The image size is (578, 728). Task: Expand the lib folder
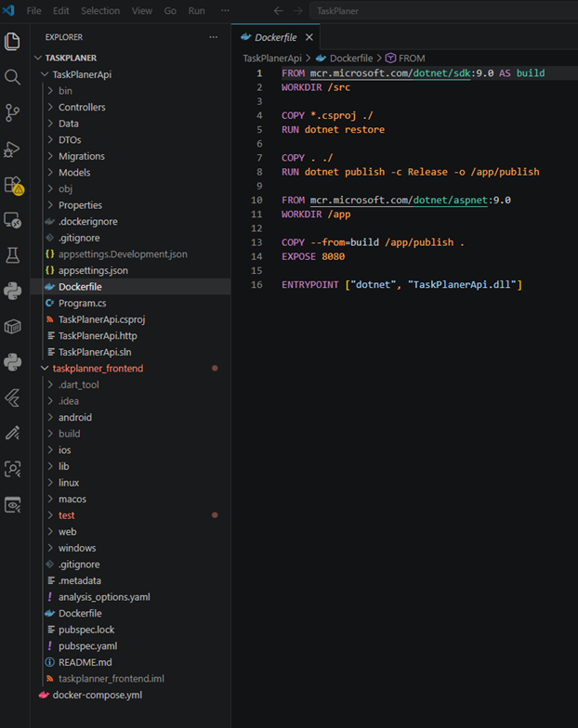point(64,466)
